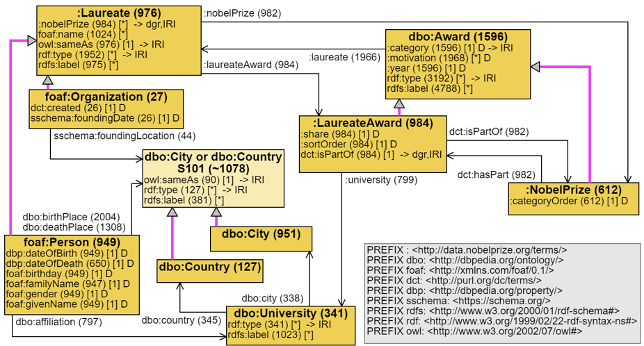Click the inheritance triangle on :Laureate's left edge
Image resolution: width=644 pixels, height=346 pixels.
tap(31, 41)
